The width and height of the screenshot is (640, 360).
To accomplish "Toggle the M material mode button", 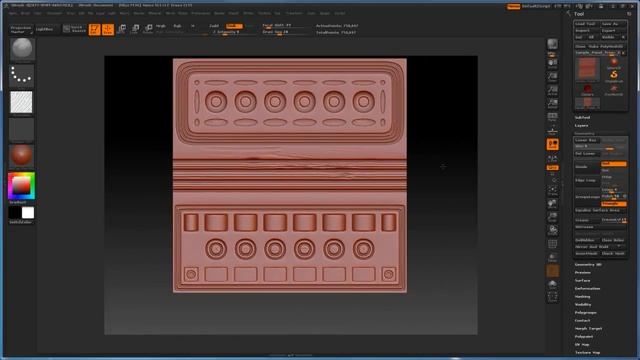I will coord(193,26).
